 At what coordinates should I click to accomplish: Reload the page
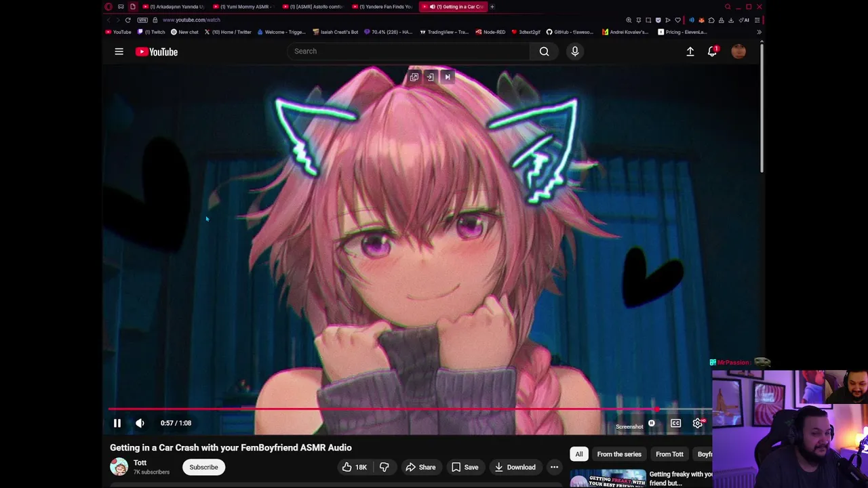(x=127, y=20)
